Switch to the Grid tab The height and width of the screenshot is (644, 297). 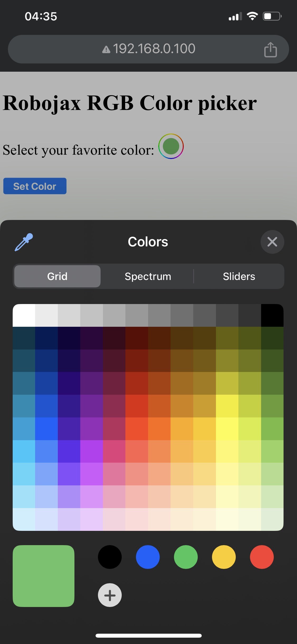click(57, 276)
